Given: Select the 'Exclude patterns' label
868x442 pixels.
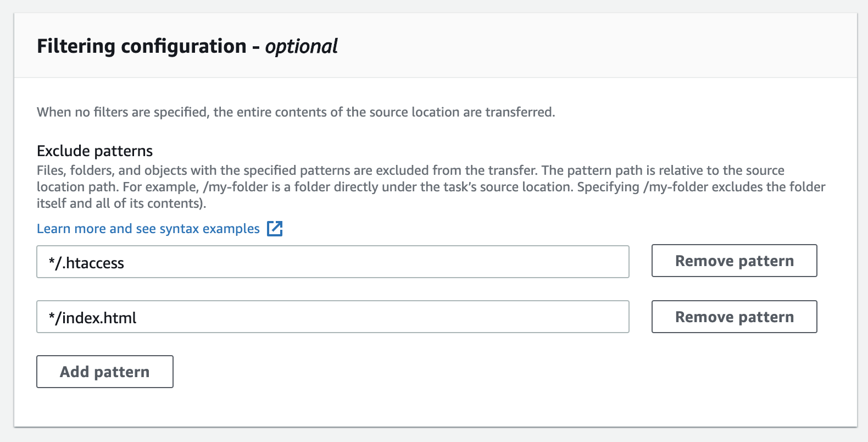Looking at the screenshot, I should (x=94, y=151).
